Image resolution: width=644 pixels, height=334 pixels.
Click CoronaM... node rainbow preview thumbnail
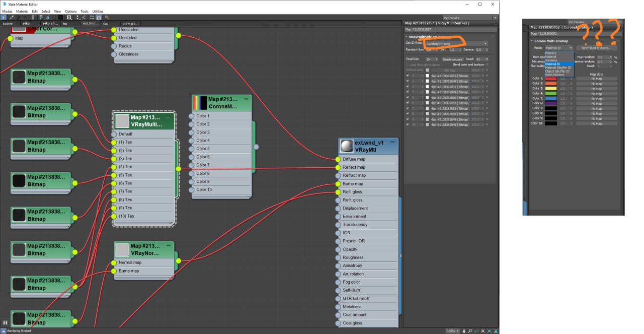pyautogui.click(x=200, y=103)
